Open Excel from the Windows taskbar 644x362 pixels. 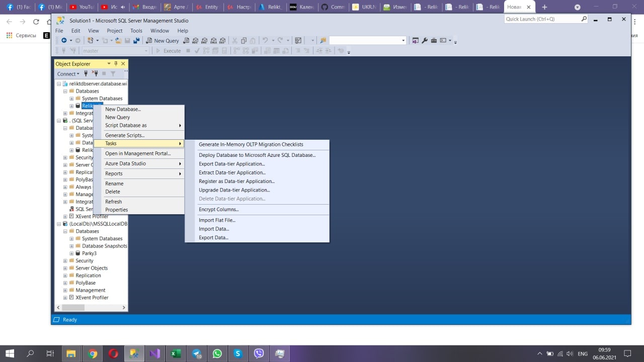[x=175, y=354]
